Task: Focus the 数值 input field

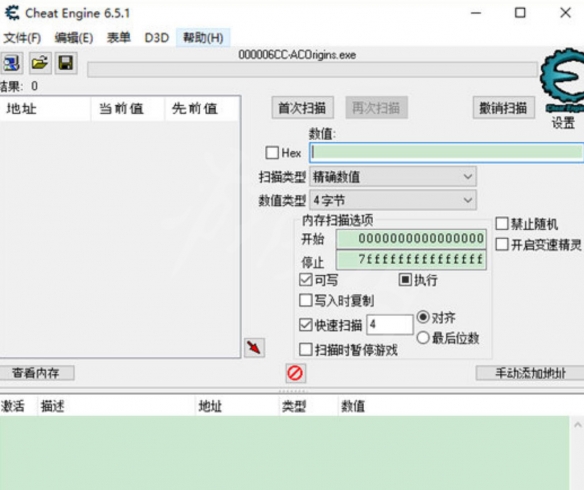Action: click(x=447, y=152)
